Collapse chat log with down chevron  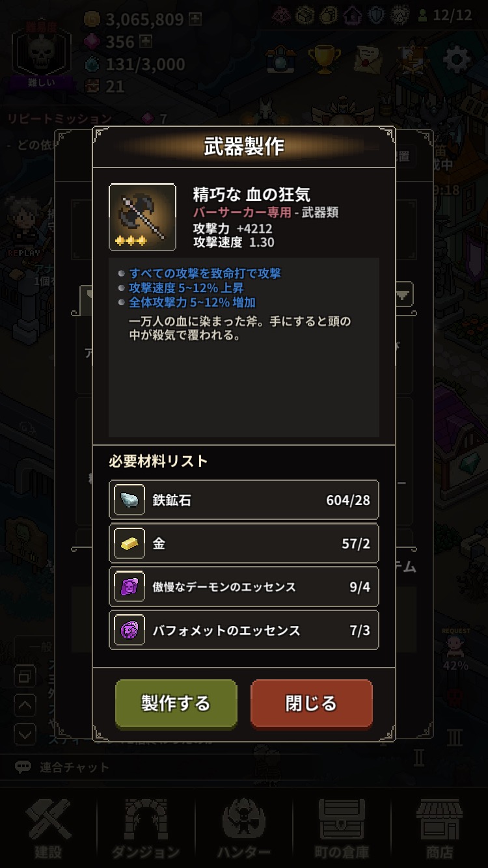coord(25,735)
